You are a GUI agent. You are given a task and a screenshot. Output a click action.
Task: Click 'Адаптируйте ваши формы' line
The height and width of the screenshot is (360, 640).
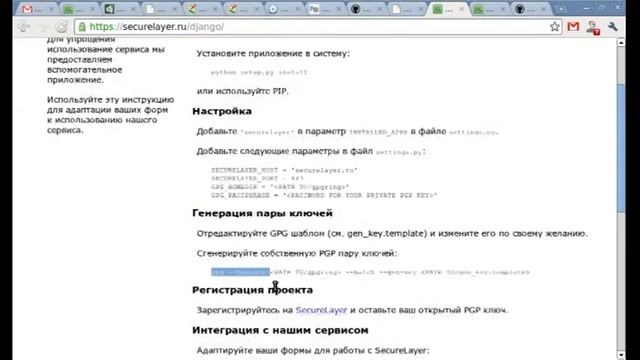point(313,350)
